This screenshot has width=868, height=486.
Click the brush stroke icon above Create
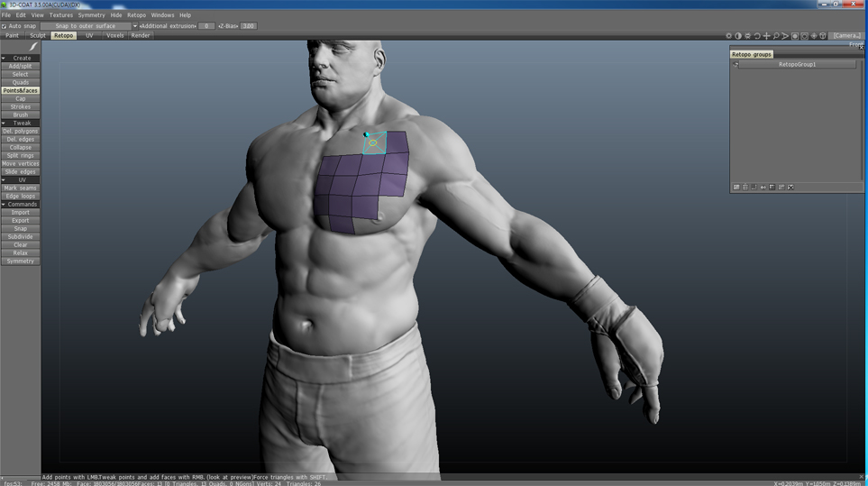click(32, 47)
